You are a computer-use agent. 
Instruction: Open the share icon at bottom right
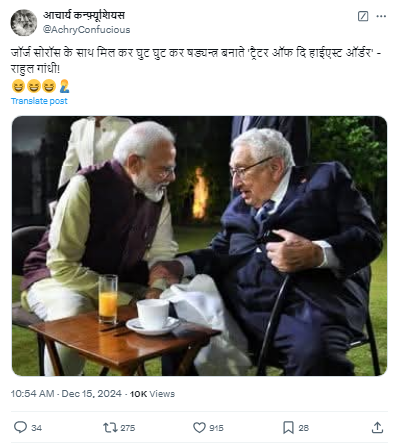click(x=377, y=427)
